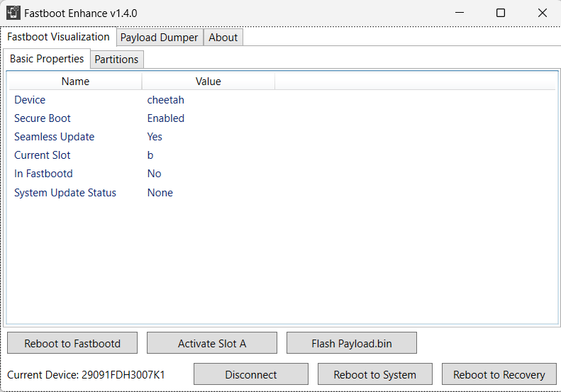The height and width of the screenshot is (392, 561).
Task: Click the Fastboot Enhance app icon
Action: 13,13
